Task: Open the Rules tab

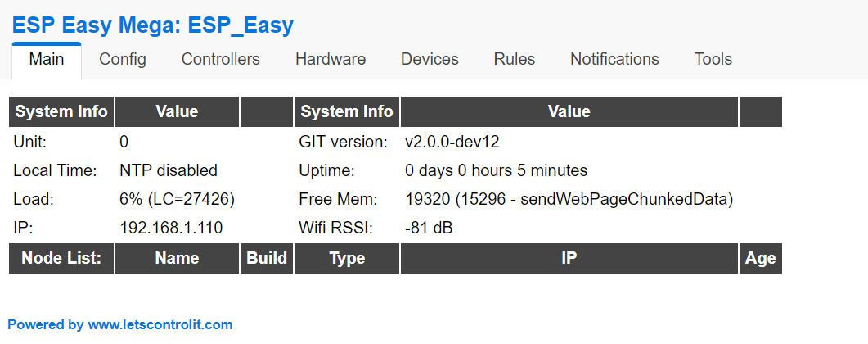Action: coord(515,59)
